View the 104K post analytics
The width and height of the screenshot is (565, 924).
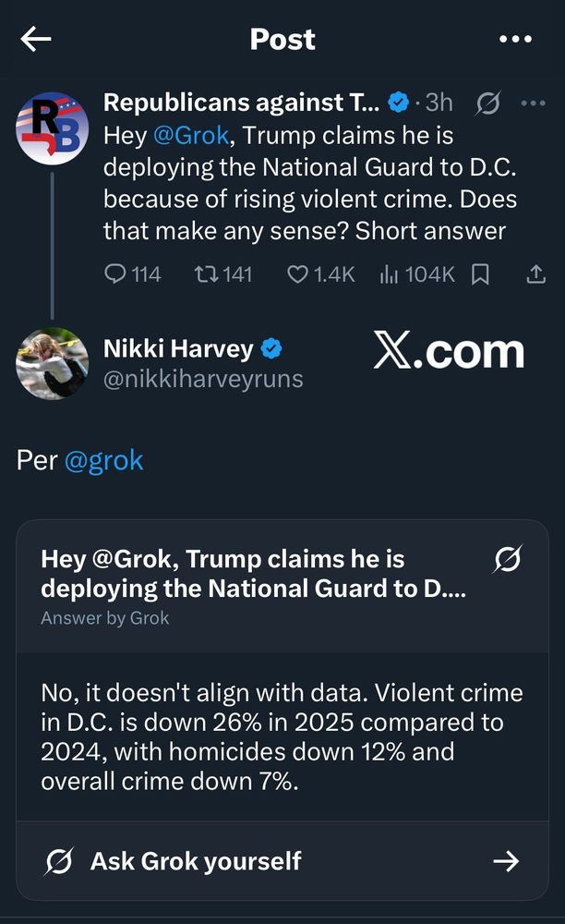pyautogui.click(x=417, y=274)
